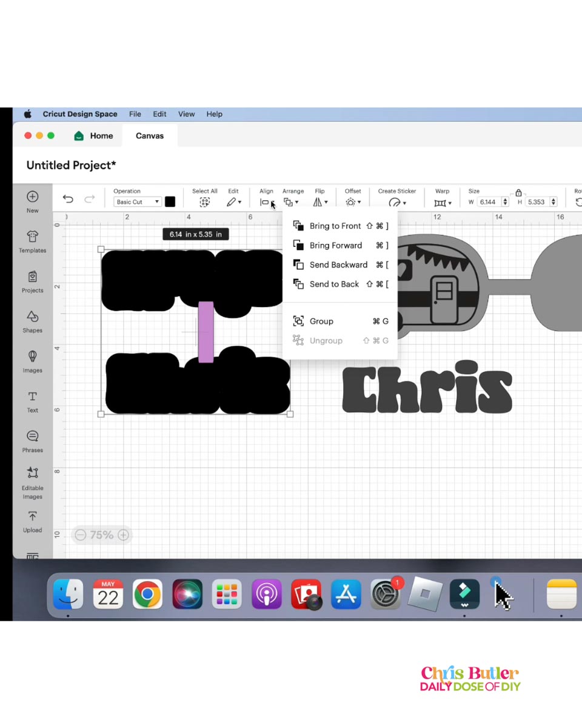The width and height of the screenshot is (582, 728).
Task: Click the Offset tool icon
Action: click(x=350, y=202)
